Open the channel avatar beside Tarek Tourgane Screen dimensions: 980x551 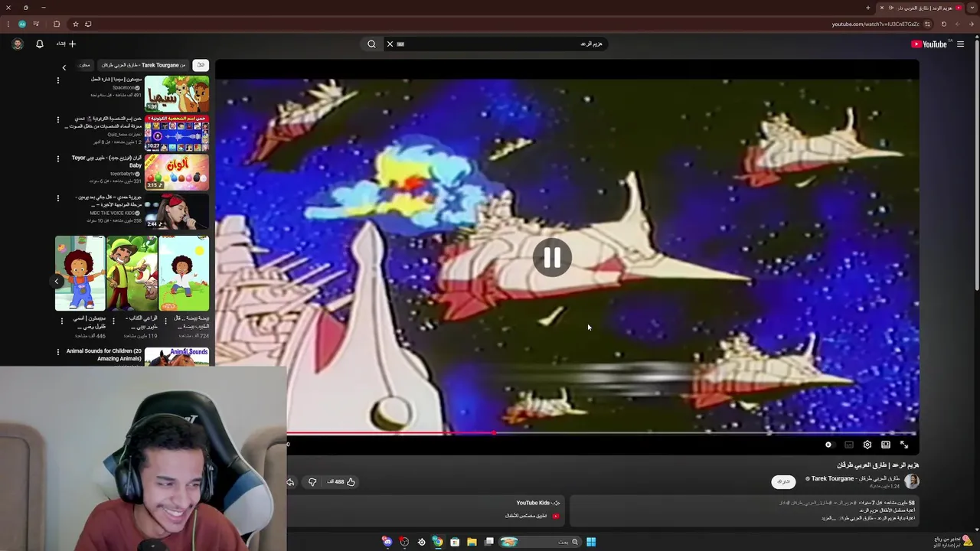pos(911,481)
